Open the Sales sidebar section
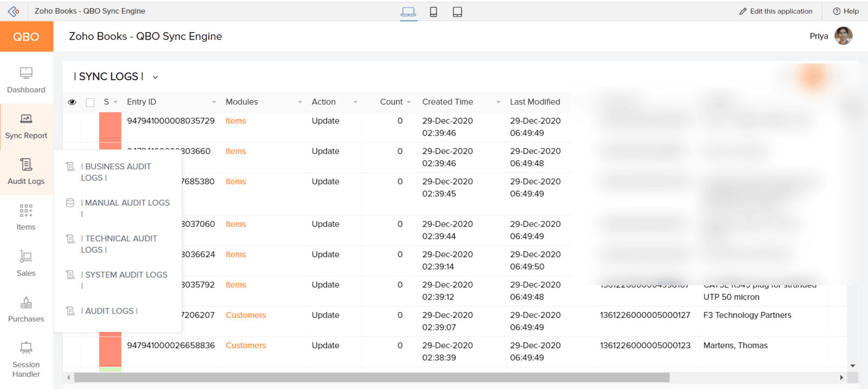 [26, 264]
